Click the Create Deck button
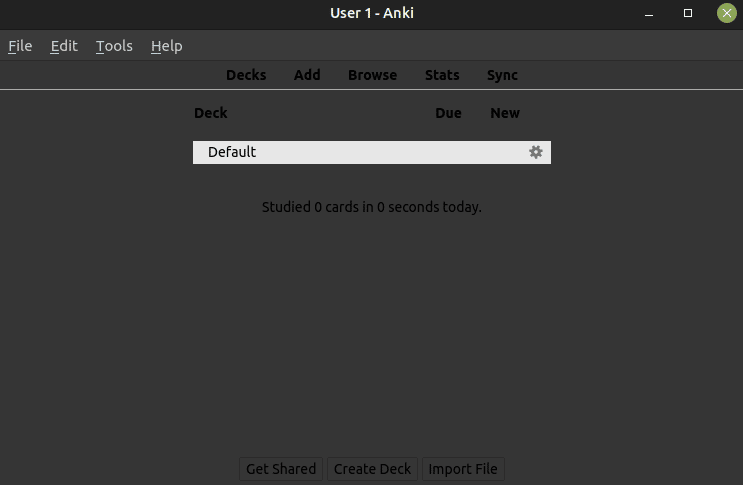Image resolution: width=743 pixels, height=485 pixels. pos(372,469)
